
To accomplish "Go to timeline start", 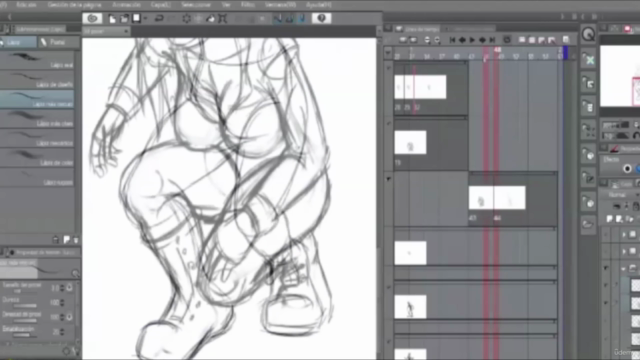I will coord(452,40).
